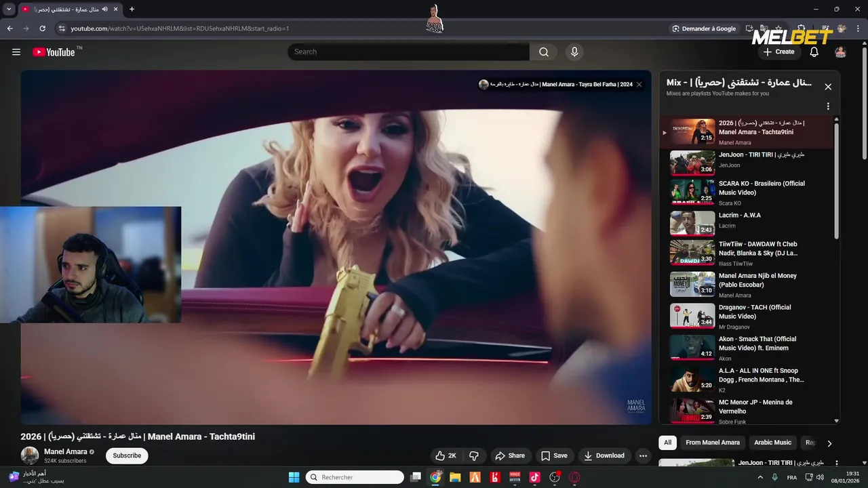Screen dimensions: 868x488
Task: Play JenJoon - TIRI TIRI from the mix
Action: click(746, 163)
